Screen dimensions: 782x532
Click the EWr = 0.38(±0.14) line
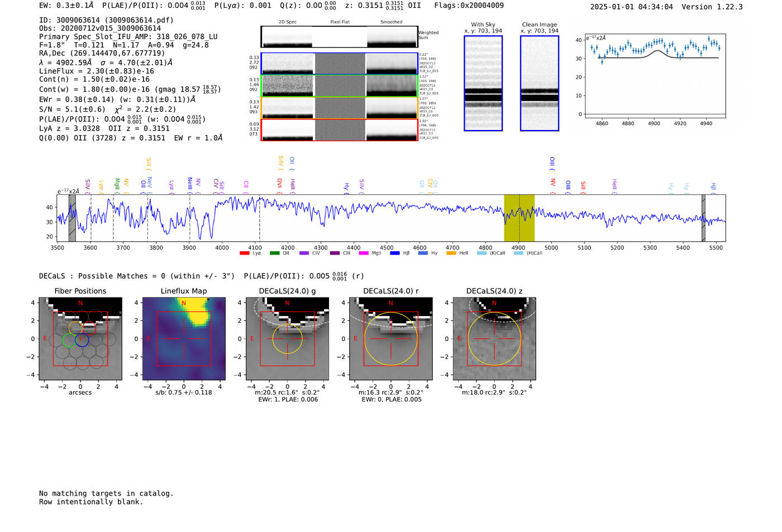coord(117,99)
